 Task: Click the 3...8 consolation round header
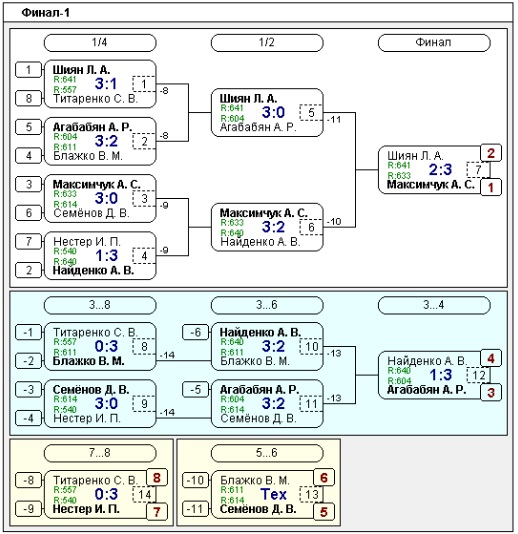click(x=100, y=305)
